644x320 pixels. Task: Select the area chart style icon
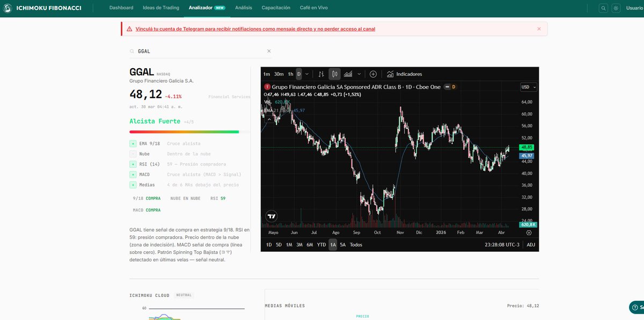point(348,74)
